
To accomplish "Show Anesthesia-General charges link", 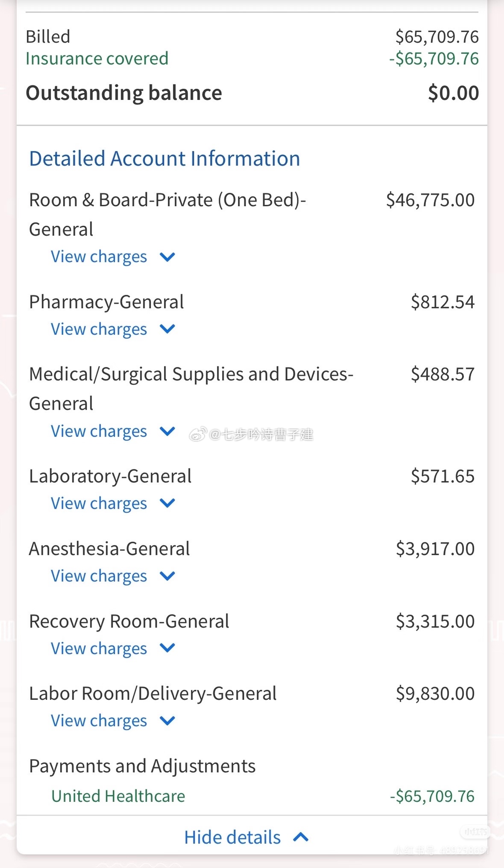I will tap(99, 576).
